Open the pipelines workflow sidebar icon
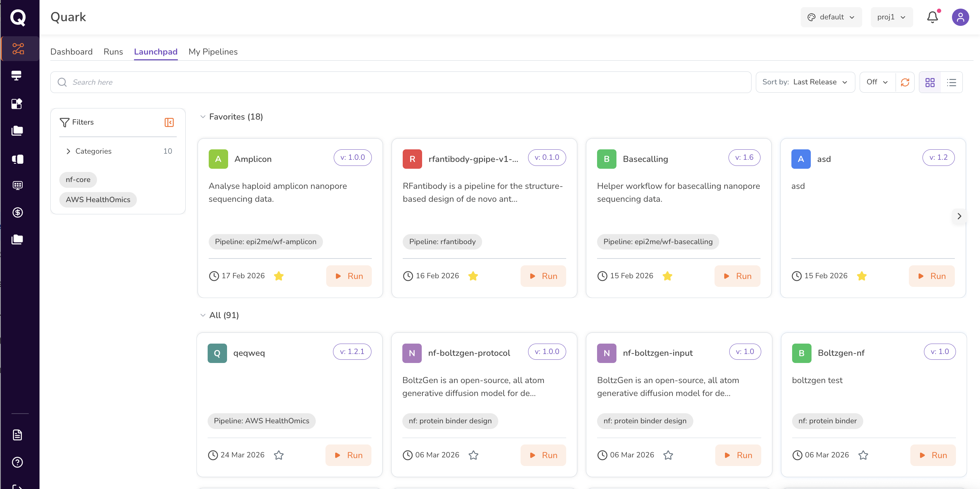The height and width of the screenshot is (489, 980). click(18, 49)
